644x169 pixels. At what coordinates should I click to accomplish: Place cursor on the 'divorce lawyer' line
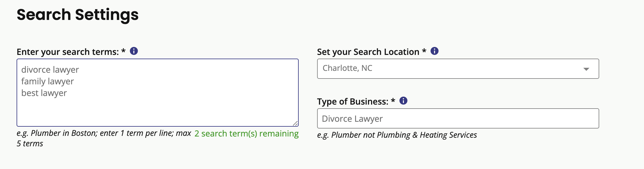click(x=50, y=70)
